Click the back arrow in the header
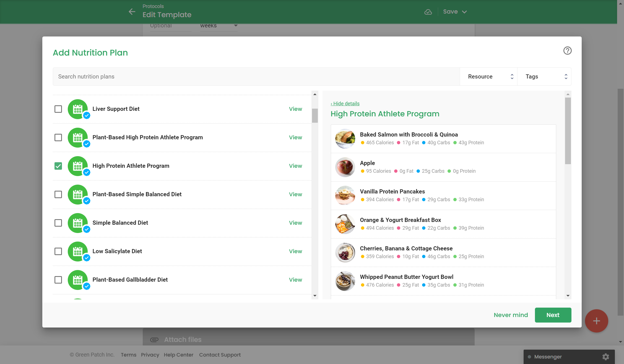 132,12
